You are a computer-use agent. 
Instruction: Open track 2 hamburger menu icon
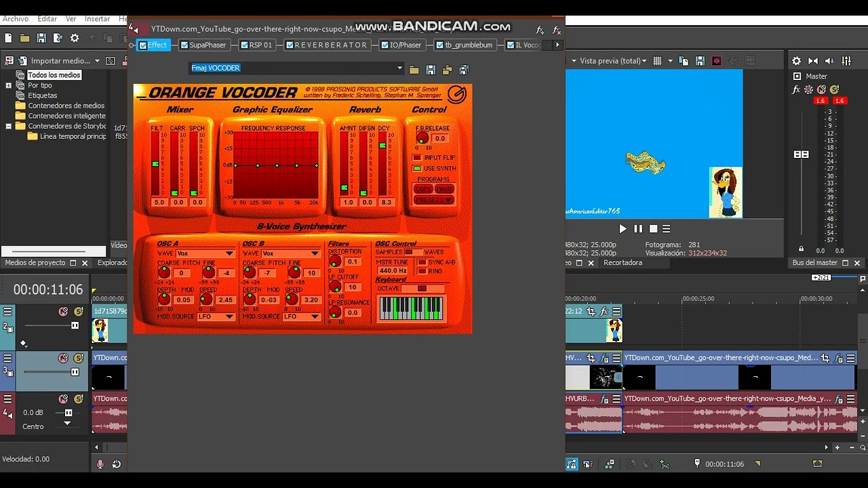coord(7,311)
